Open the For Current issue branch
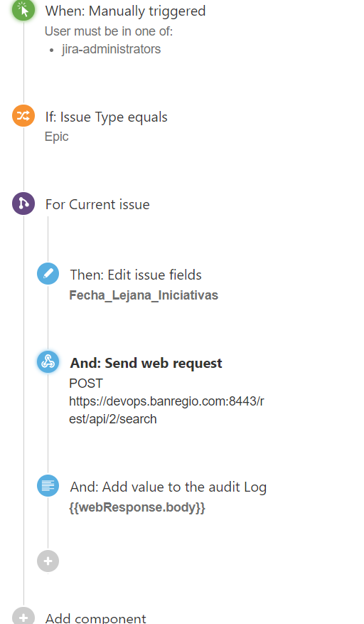 (97, 204)
